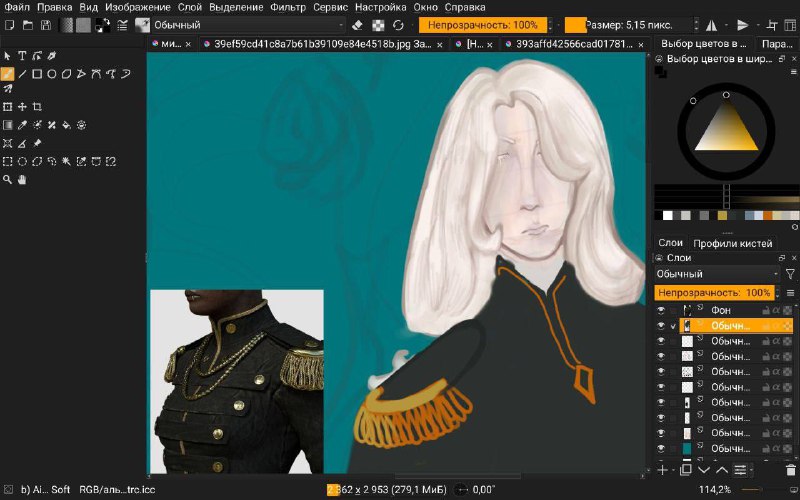Select the Text tool
This screenshot has width=800, height=500.
(22, 56)
